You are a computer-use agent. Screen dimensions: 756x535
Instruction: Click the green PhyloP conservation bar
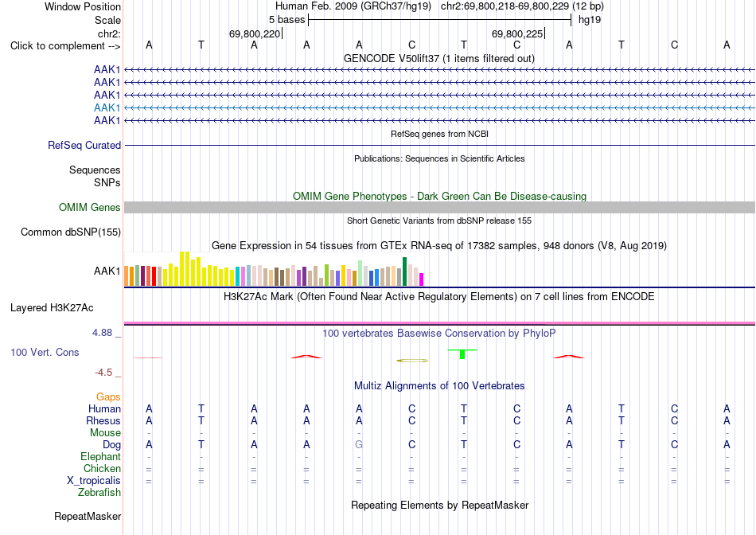click(x=462, y=353)
